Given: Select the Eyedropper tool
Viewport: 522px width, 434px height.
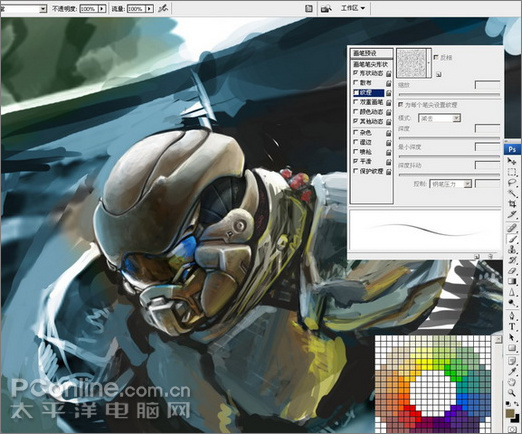Looking at the screenshot, I should [x=511, y=372].
